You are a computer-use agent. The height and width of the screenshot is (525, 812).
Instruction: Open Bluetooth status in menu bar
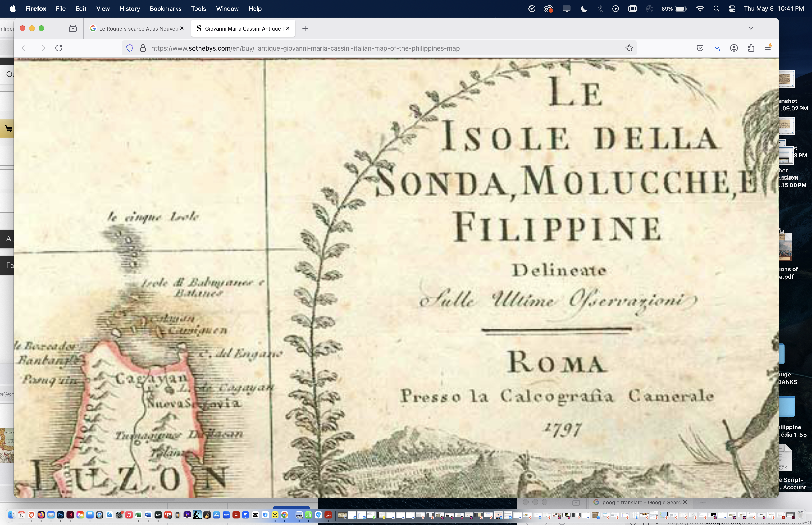(600, 8)
